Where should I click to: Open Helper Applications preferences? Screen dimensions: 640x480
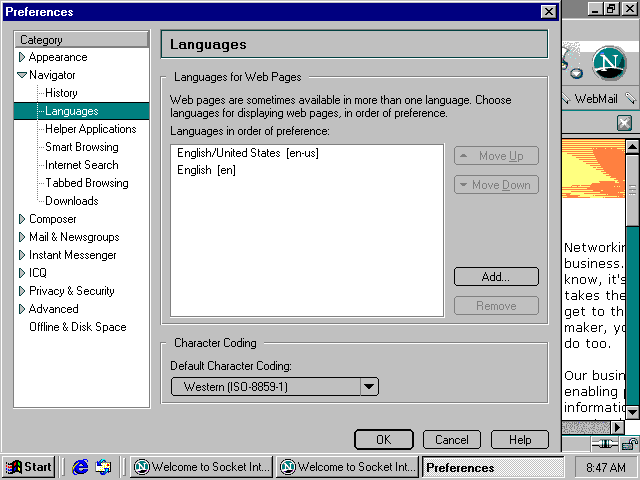(91, 129)
